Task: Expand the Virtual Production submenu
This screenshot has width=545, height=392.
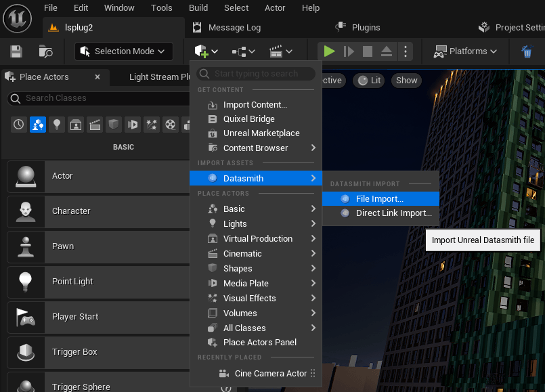Action: [x=256, y=239]
